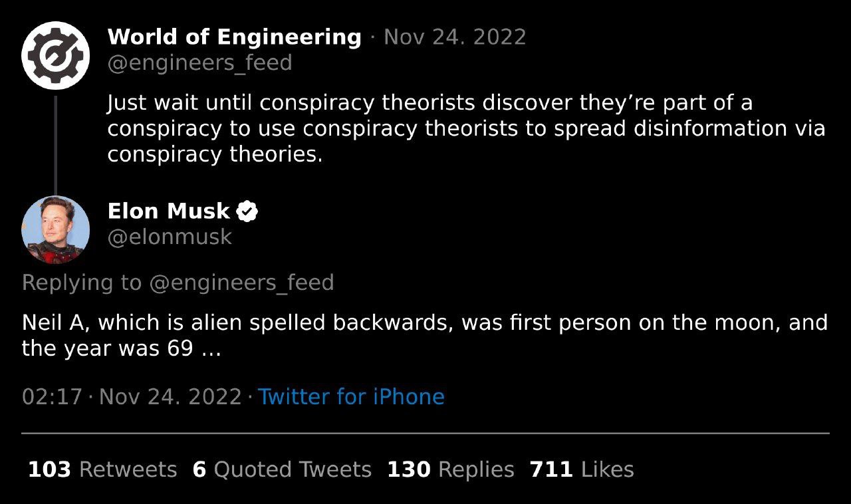Click @engineers_feed in the Replying to line
Screen dimensions: 851x504
coord(241,283)
